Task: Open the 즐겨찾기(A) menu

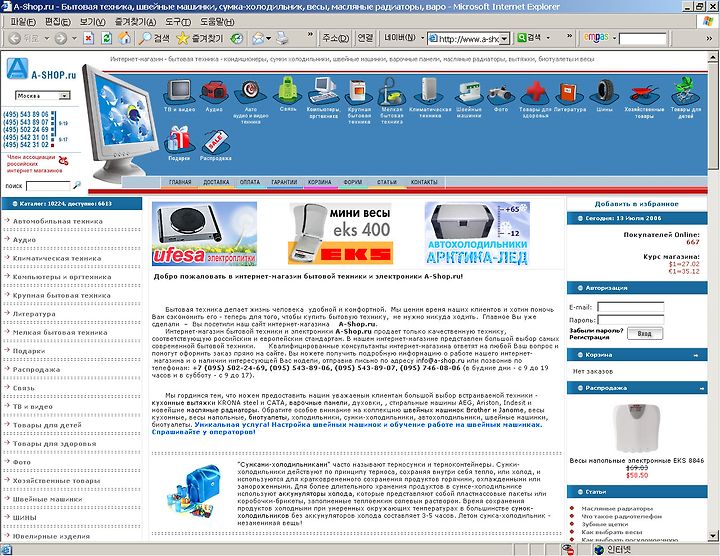Action: click(135, 22)
